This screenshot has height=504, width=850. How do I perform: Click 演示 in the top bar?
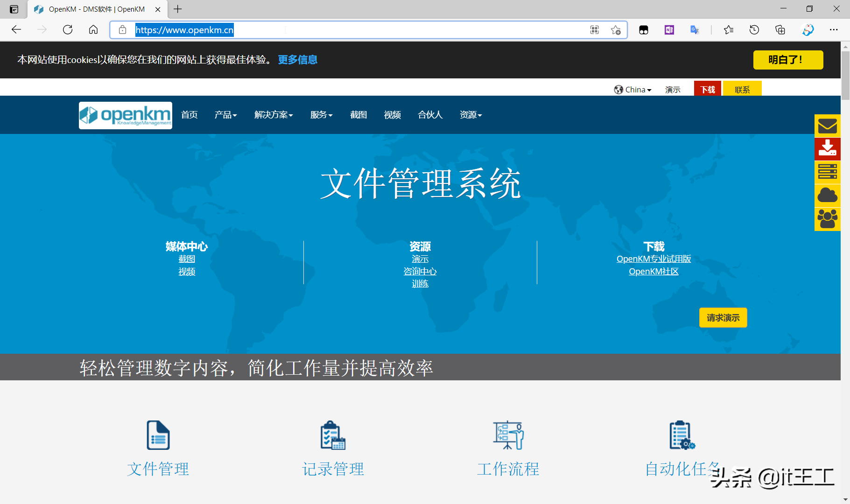pyautogui.click(x=673, y=90)
